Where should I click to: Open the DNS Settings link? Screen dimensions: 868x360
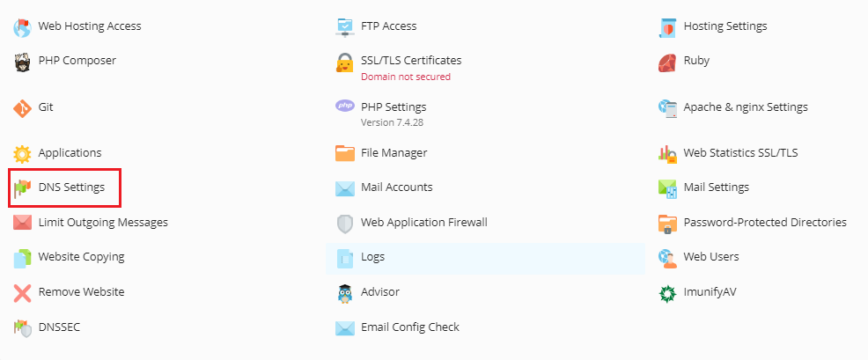[x=71, y=187]
